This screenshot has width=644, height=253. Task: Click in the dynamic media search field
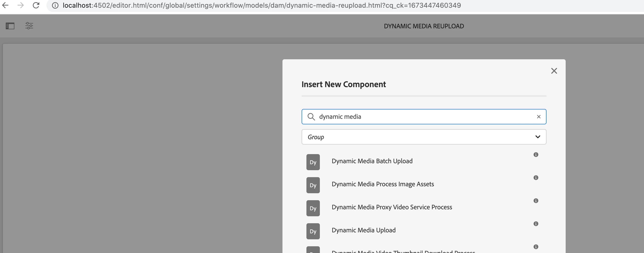coord(424,116)
